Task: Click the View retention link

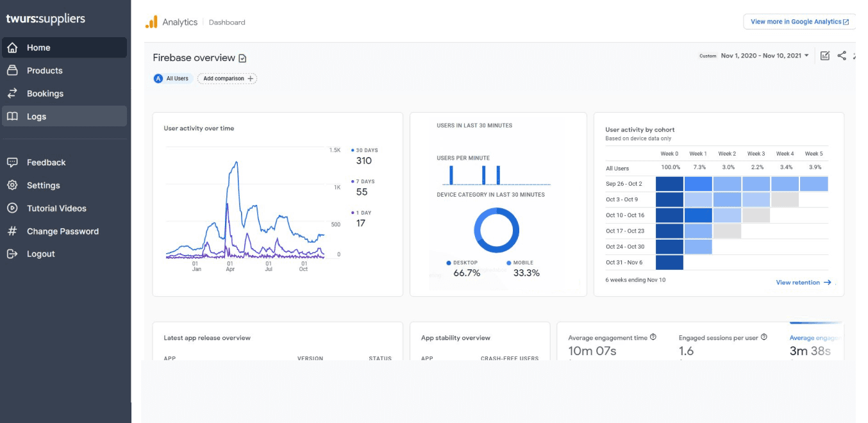Action: coord(803,283)
